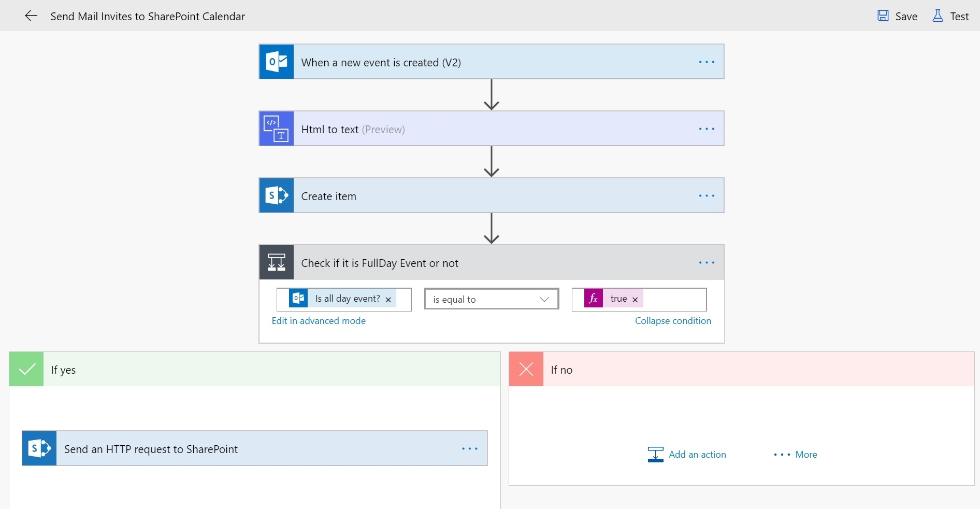Open ellipsis menu for FullDay Event condition

707,263
